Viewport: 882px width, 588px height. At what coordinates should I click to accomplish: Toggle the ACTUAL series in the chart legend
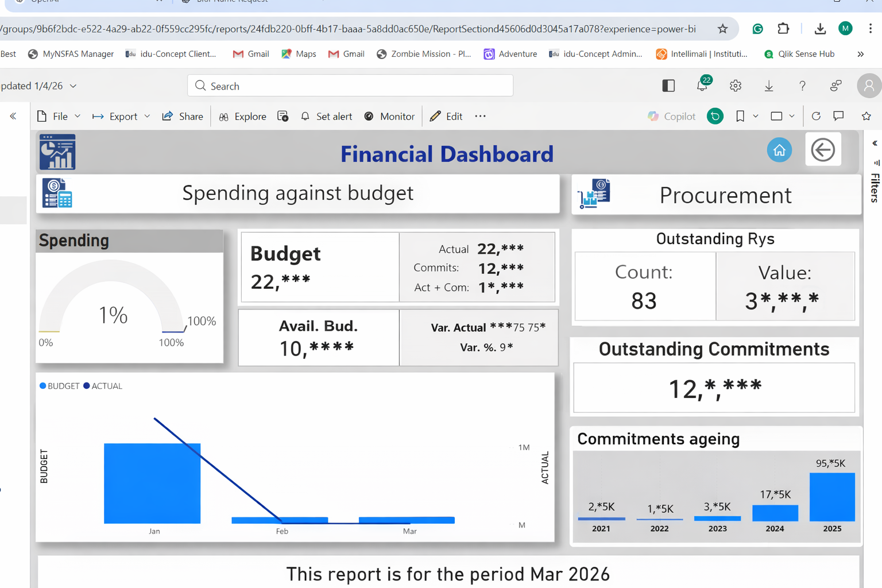click(103, 385)
